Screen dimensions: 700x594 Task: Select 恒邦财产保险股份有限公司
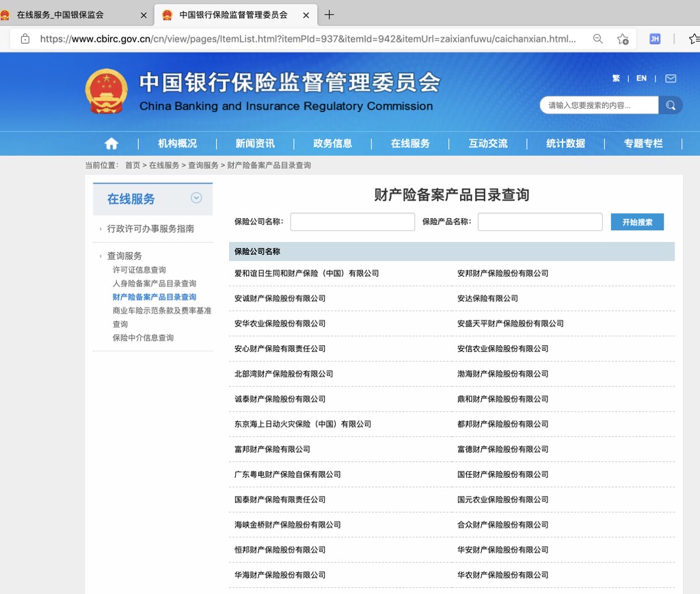pyautogui.click(x=280, y=550)
